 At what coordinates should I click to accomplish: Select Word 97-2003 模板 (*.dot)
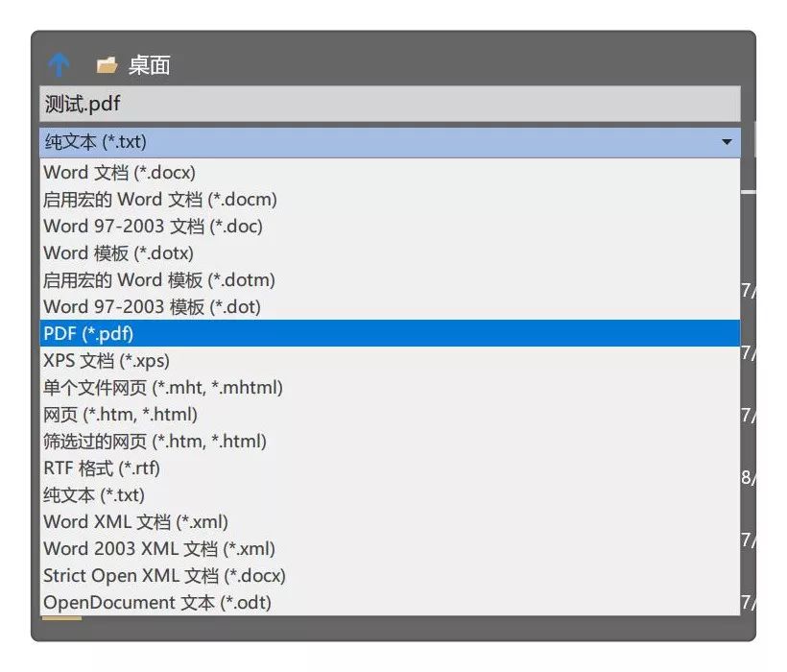click(x=390, y=307)
